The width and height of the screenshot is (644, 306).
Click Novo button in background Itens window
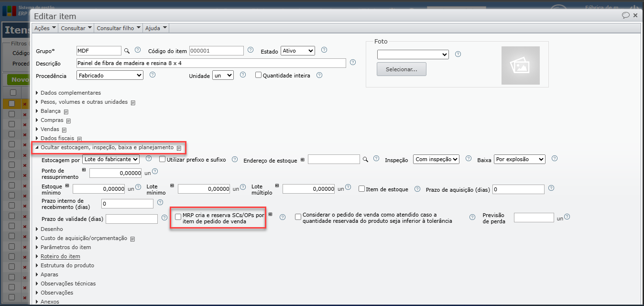(x=19, y=80)
